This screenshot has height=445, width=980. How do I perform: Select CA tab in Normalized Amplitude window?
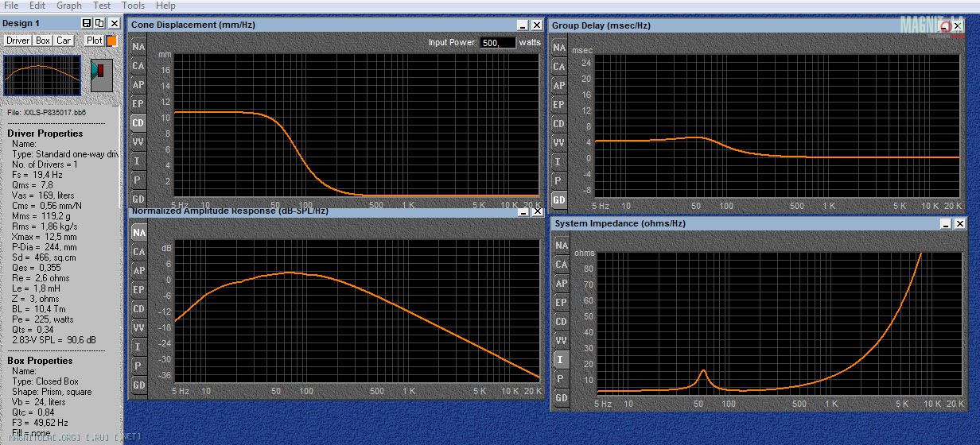[139, 252]
